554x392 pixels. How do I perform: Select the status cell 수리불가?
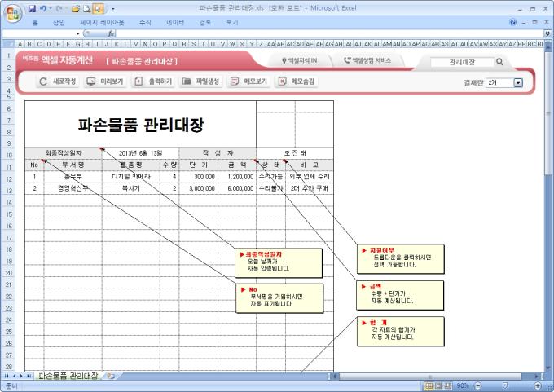[x=270, y=188]
